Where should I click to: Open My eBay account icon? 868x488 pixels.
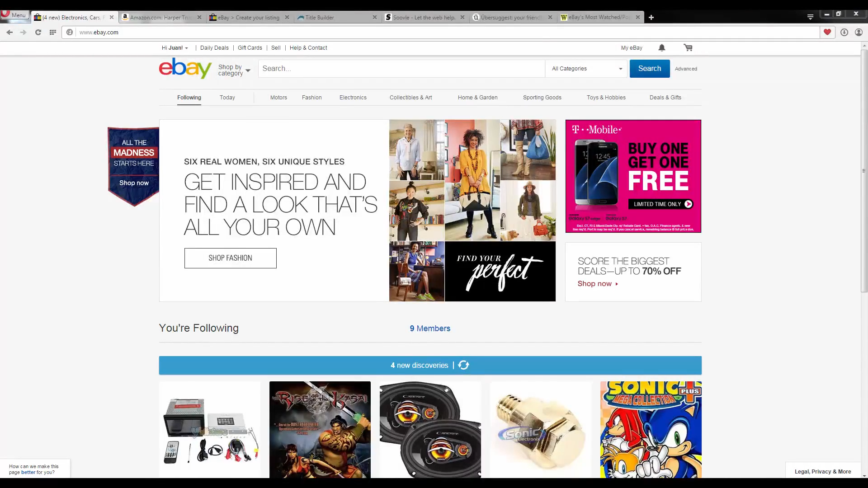coord(631,47)
